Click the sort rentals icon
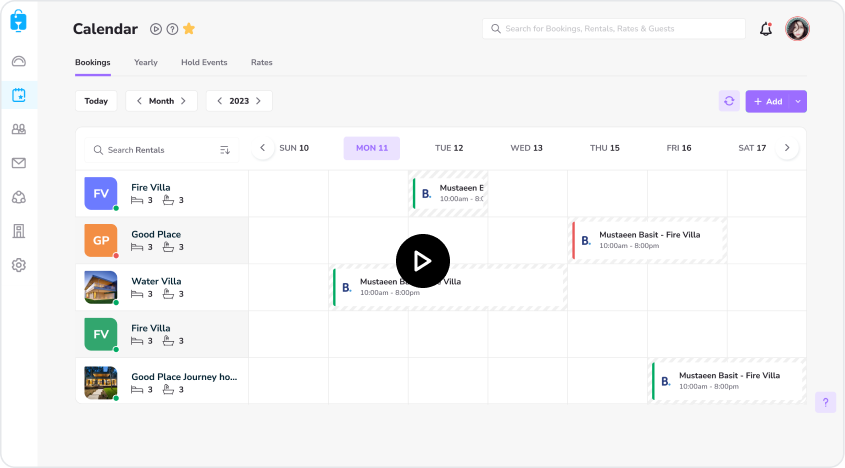 point(225,149)
